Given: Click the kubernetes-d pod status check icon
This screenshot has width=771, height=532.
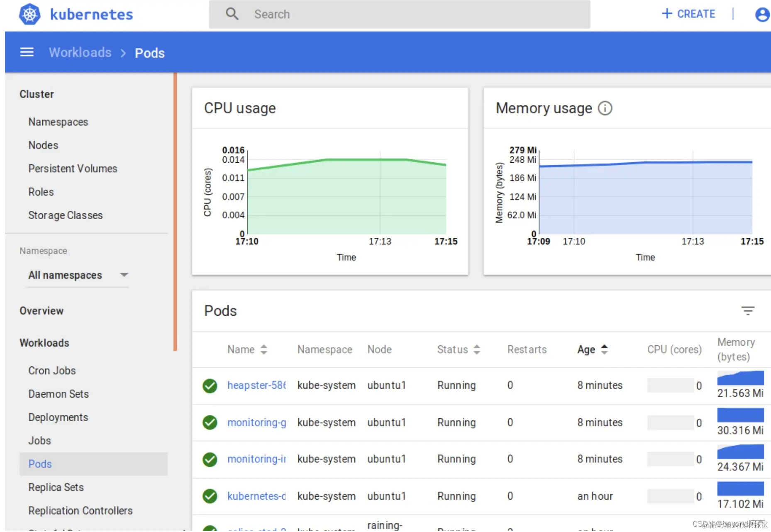Looking at the screenshot, I should coord(210,496).
